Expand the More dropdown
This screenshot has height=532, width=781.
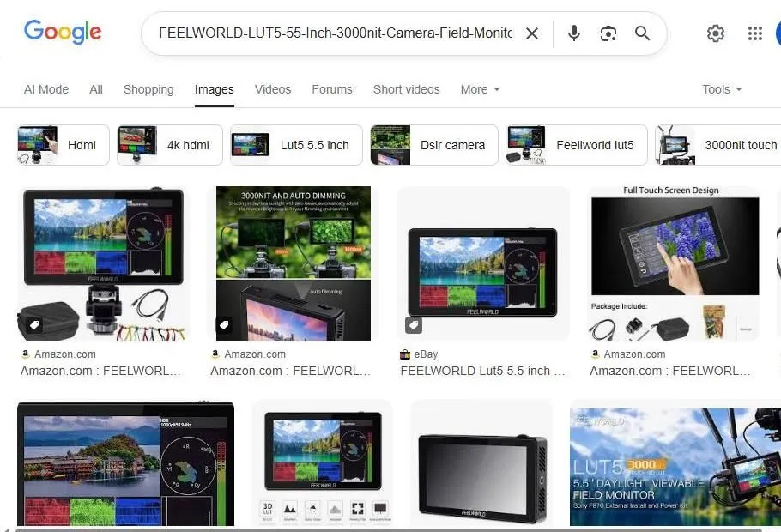point(480,89)
